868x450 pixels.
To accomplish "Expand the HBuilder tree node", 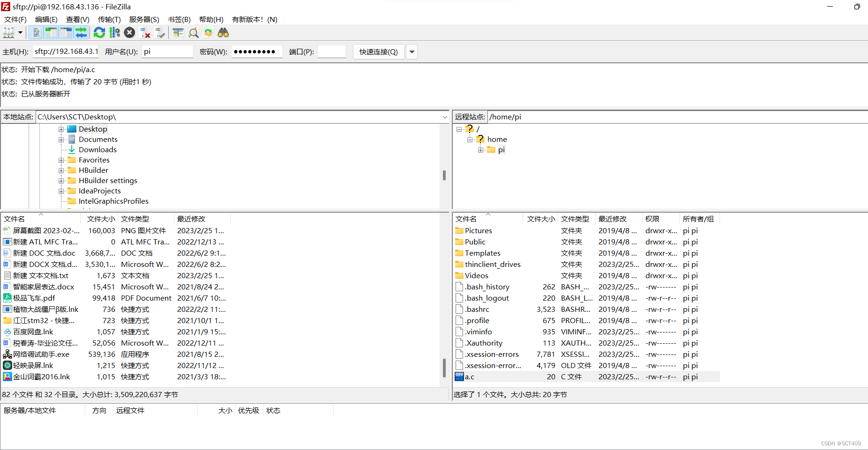I will coord(61,170).
